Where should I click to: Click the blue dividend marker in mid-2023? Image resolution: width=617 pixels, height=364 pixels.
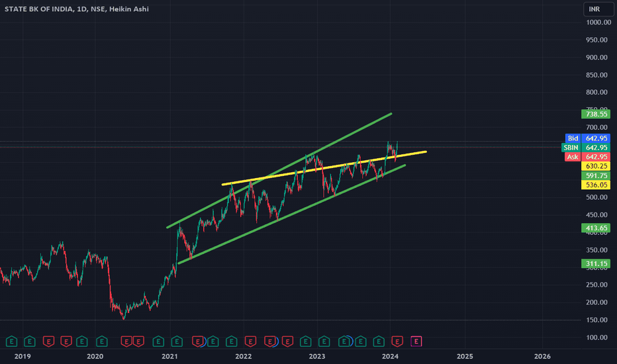(x=350, y=341)
